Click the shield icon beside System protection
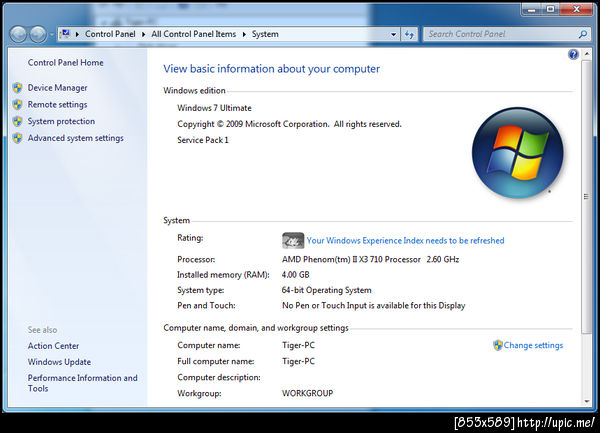This screenshot has height=433, width=600. point(17,121)
